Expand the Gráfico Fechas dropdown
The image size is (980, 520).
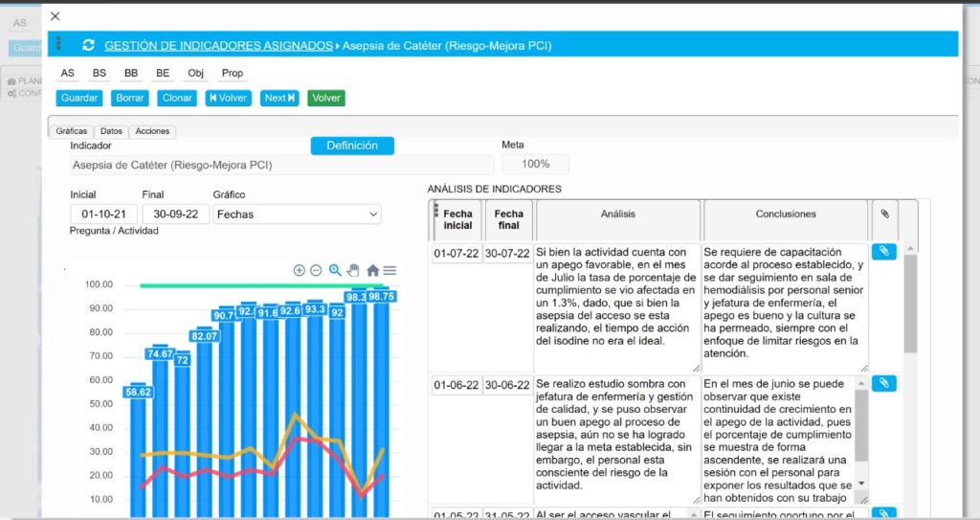(297, 215)
